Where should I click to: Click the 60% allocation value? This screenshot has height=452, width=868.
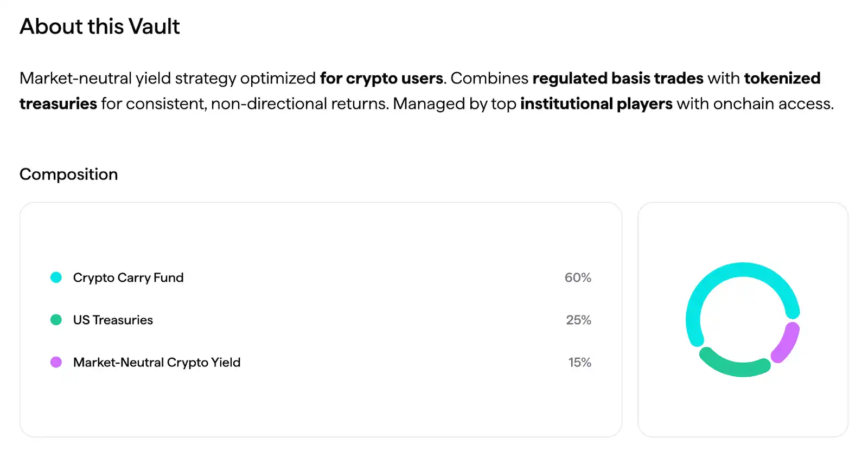577,277
